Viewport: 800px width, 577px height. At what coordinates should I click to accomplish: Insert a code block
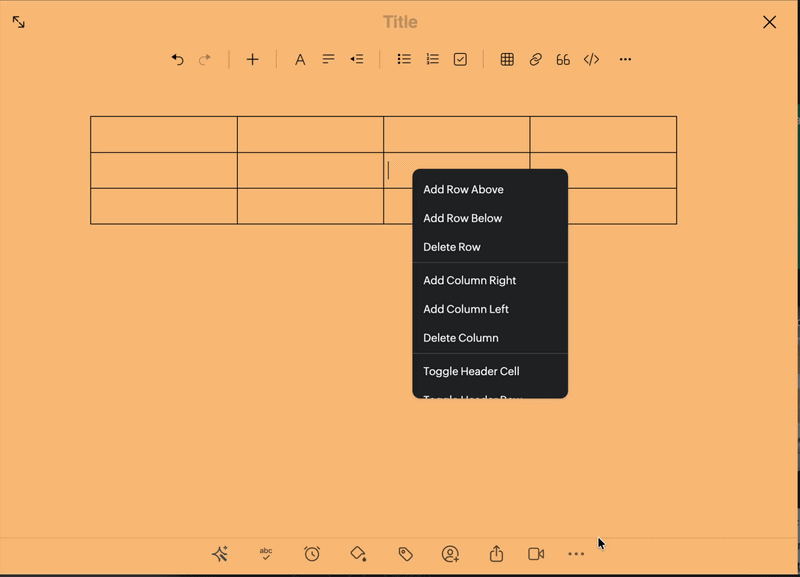pyautogui.click(x=591, y=60)
